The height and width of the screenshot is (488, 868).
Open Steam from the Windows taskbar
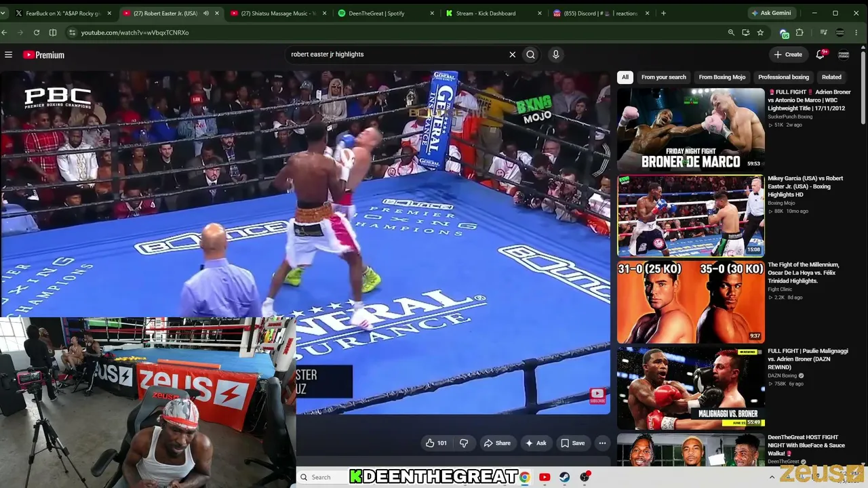pyautogui.click(x=564, y=477)
